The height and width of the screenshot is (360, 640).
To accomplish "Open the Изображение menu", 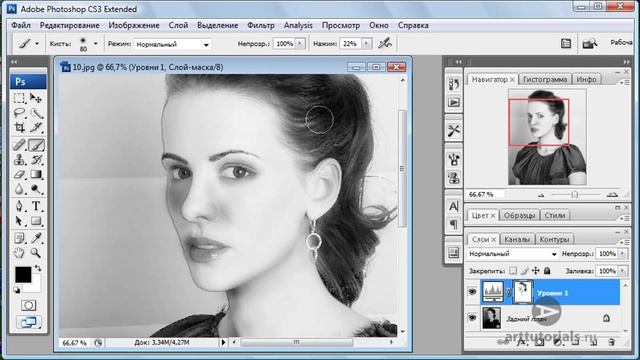I will tap(134, 25).
